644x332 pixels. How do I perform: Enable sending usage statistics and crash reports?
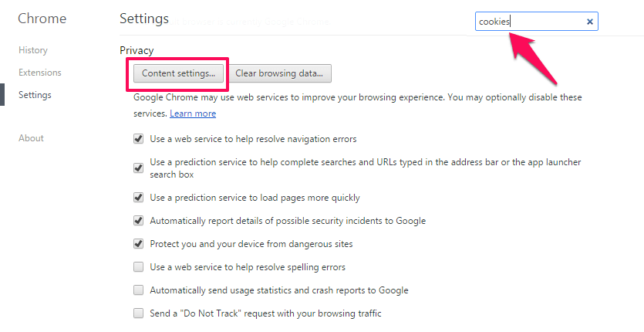pyautogui.click(x=138, y=290)
